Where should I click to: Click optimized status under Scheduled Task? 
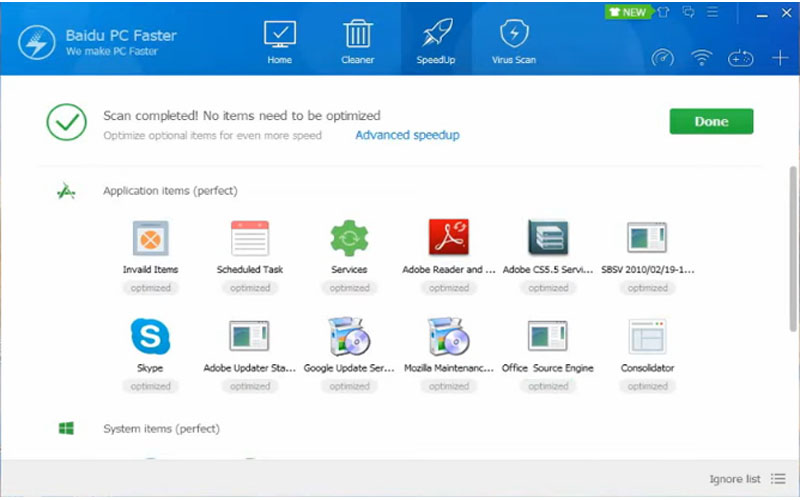pyautogui.click(x=250, y=288)
